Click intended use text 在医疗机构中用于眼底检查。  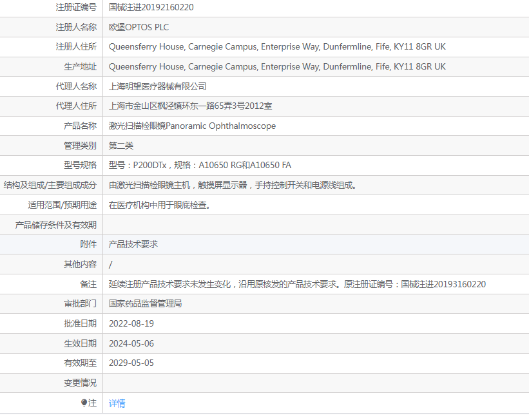click(x=160, y=205)
